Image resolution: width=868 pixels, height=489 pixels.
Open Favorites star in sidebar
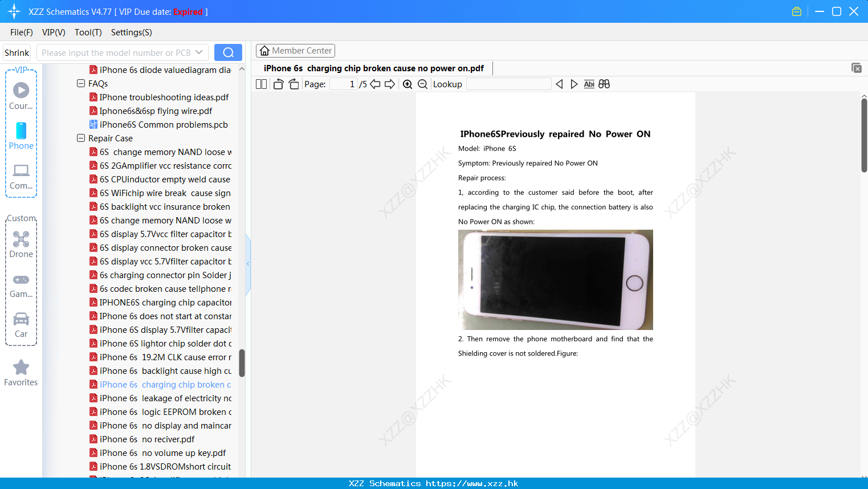(21, 373)
